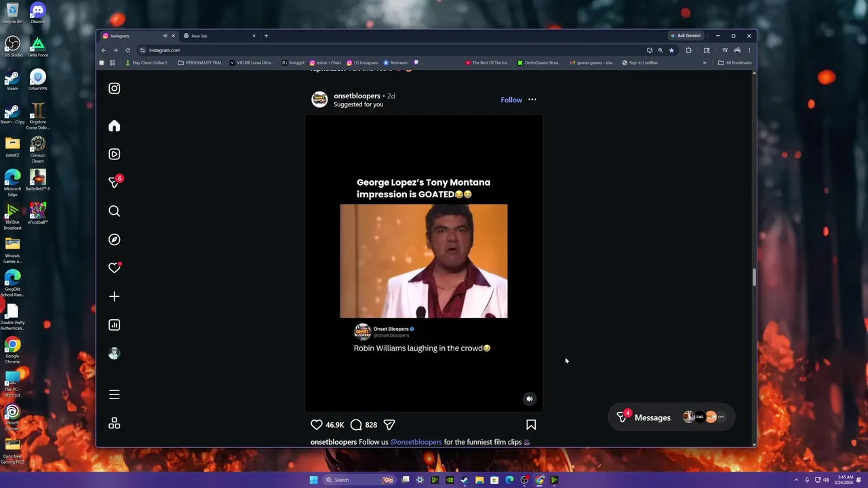868x488 pixels.
Task: Open onsetbloopers profile from post header name
Action: [357, 96]
